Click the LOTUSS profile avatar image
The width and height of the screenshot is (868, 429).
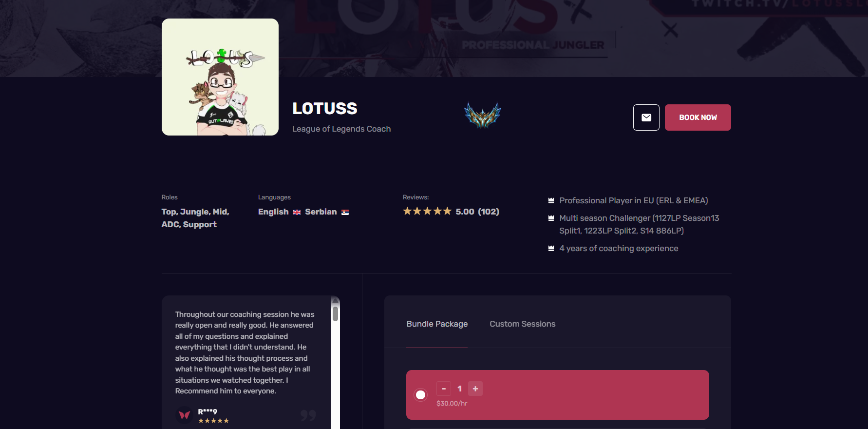point(220,77)
